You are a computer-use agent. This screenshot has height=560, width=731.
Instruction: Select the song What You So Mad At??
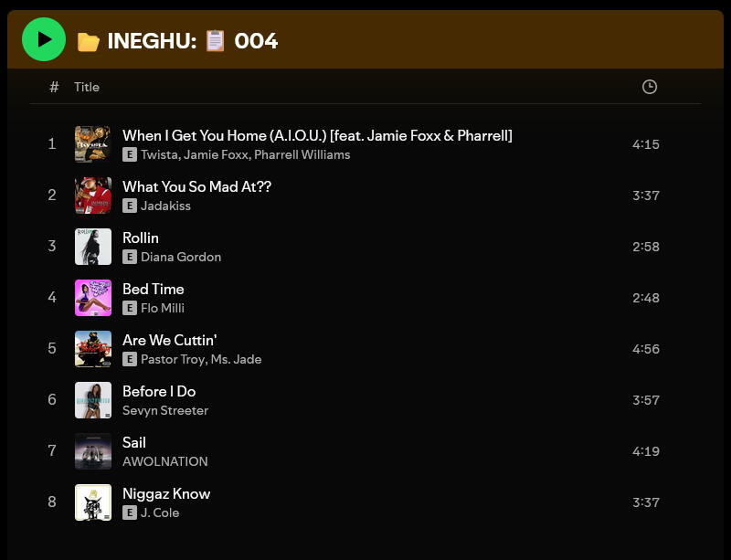[196, 186]
